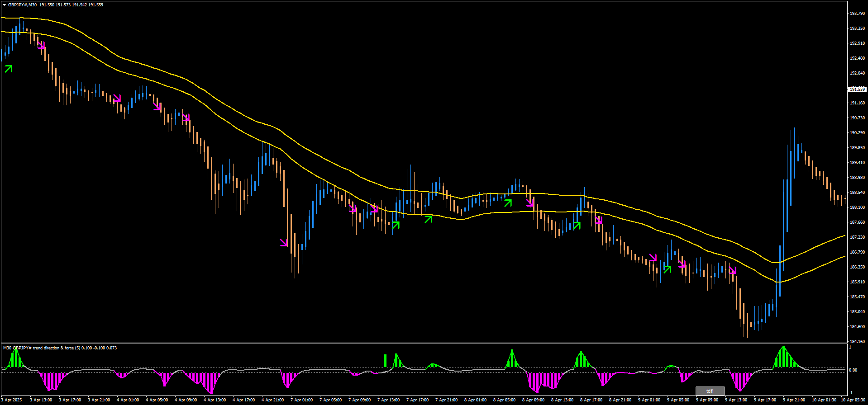The width and height of the screenshot is (868, 405).
Task: Click the magenta sell arrow above 9 Apr 13:00
Action: coord(733,271)
